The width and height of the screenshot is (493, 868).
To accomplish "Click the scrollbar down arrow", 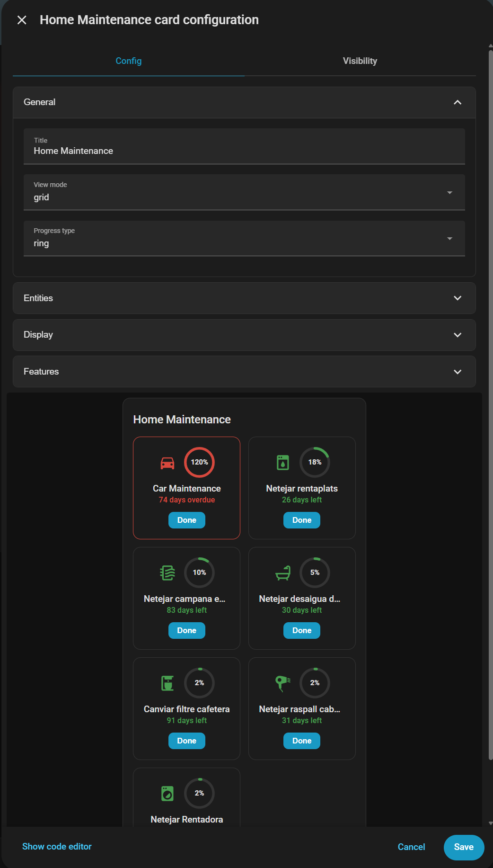I will 491,823.
